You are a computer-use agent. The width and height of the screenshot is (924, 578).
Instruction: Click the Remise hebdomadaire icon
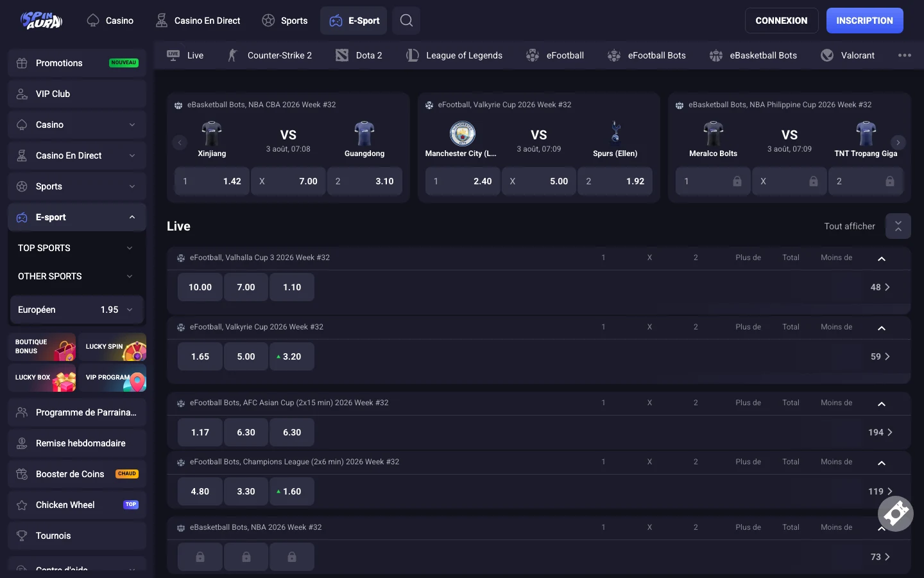pyautogui.click(x=22, y=443)
